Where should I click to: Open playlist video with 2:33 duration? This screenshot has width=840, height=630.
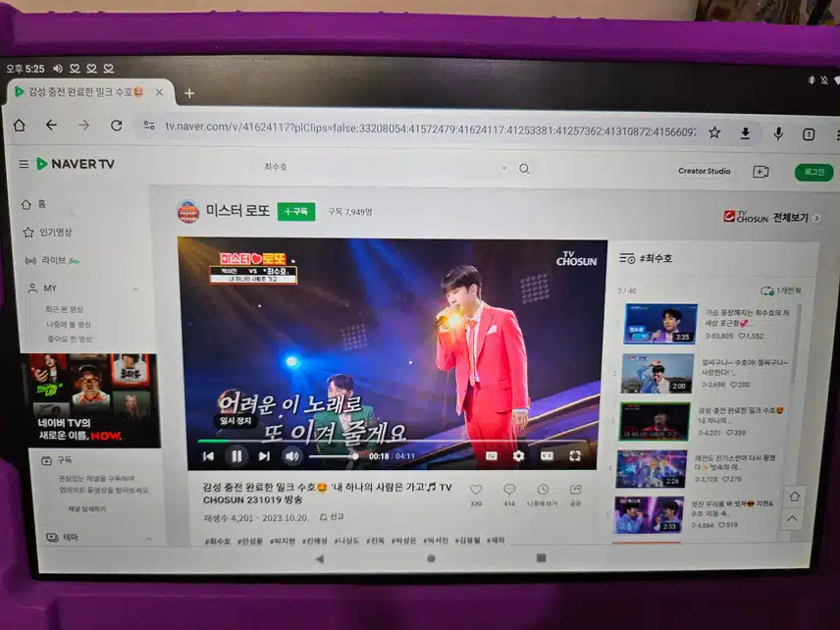[x=649, y=515]
